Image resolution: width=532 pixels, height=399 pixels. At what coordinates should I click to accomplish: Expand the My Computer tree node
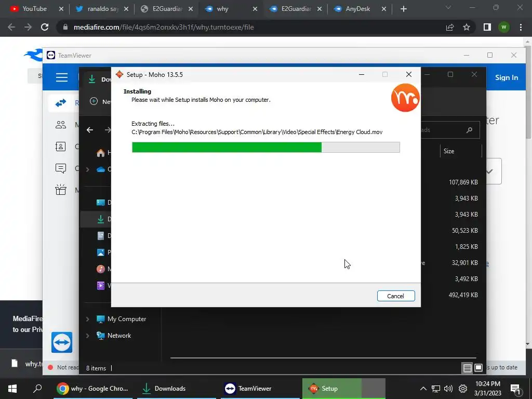(x=87, y=319)
